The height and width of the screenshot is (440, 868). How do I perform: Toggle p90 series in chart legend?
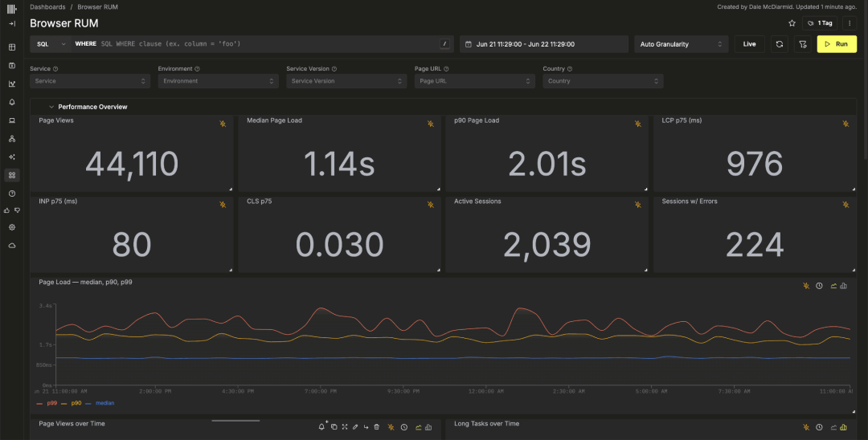tap(72, 403)
